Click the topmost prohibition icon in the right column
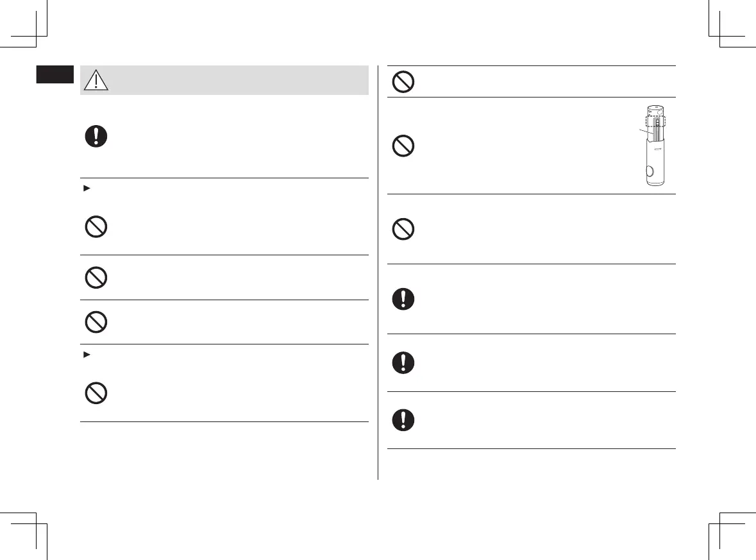The image size is (756, 560). (403, 81)
